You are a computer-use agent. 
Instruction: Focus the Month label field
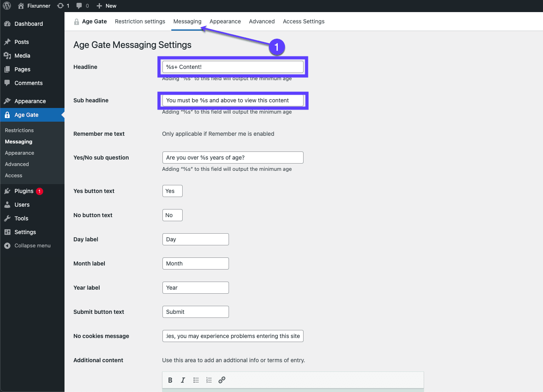click(x=196, y=263)
